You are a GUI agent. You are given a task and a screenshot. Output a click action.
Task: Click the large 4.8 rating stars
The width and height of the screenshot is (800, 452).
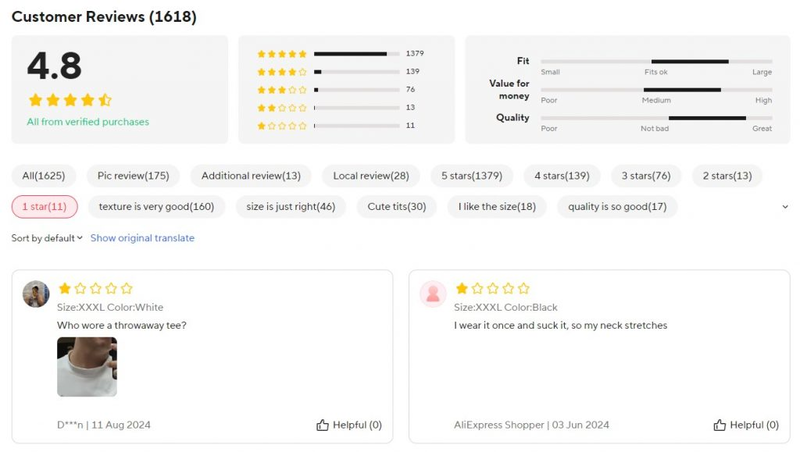click(x=70, y=100)
